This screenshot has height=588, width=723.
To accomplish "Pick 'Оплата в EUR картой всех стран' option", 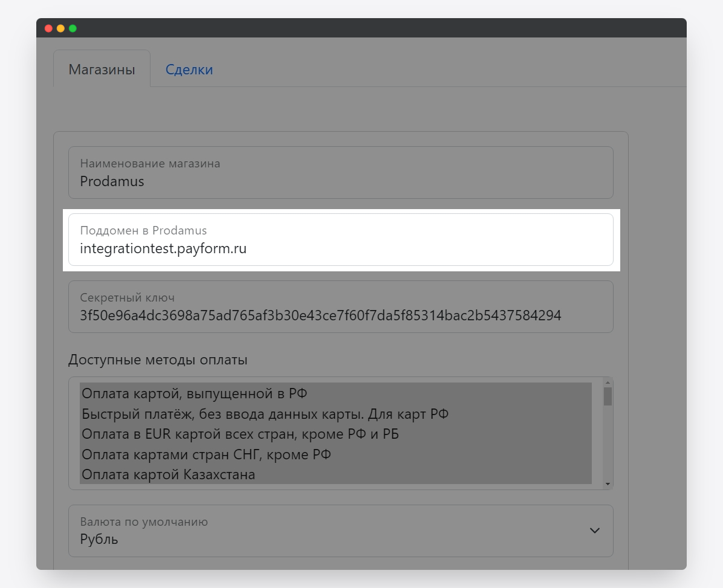I will (336, 435).
